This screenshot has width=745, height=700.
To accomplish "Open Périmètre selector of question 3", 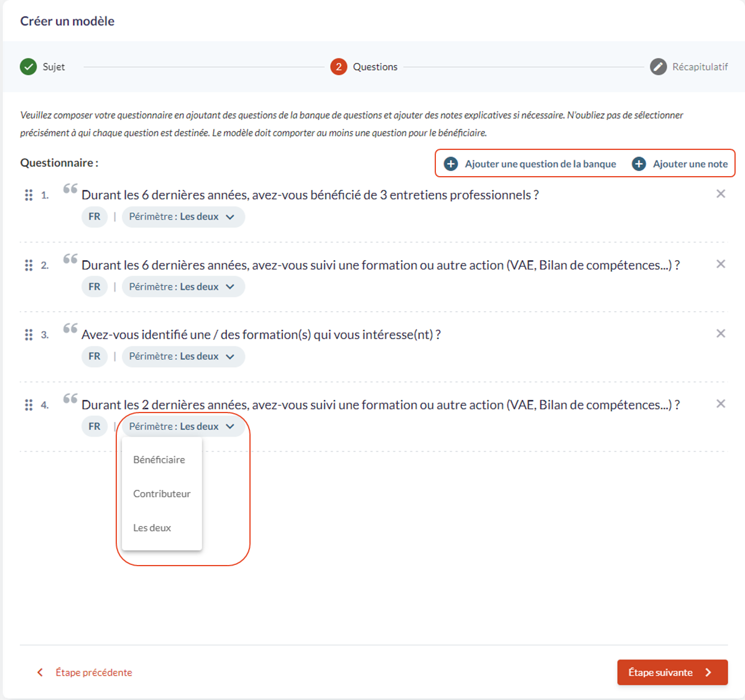I will click(x=182, y=357).
